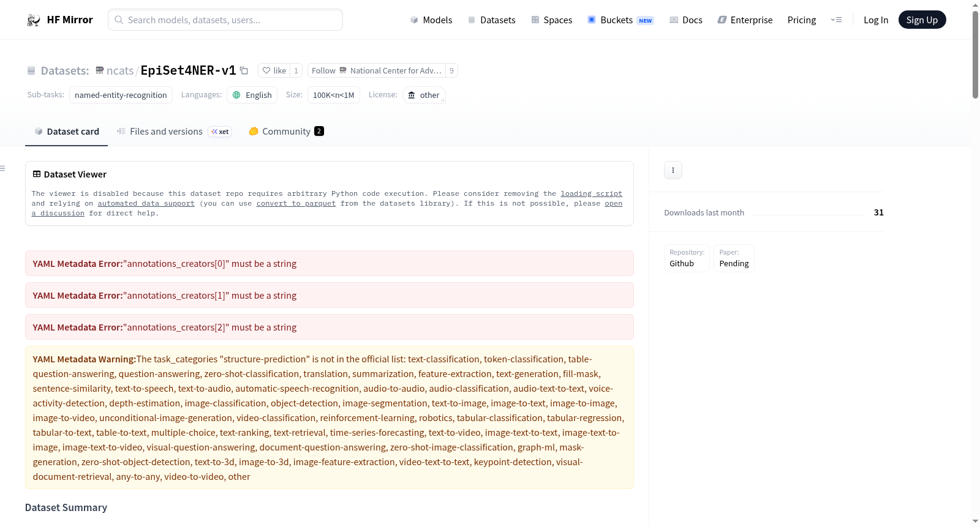Open the Community tab
This screenshot has height=527, width=980.
click(286, 131)
